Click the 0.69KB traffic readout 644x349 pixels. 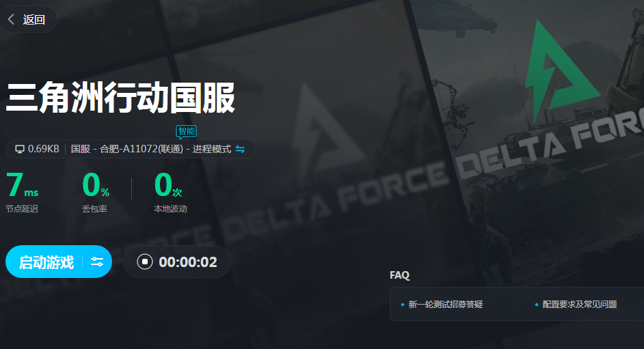44,149
